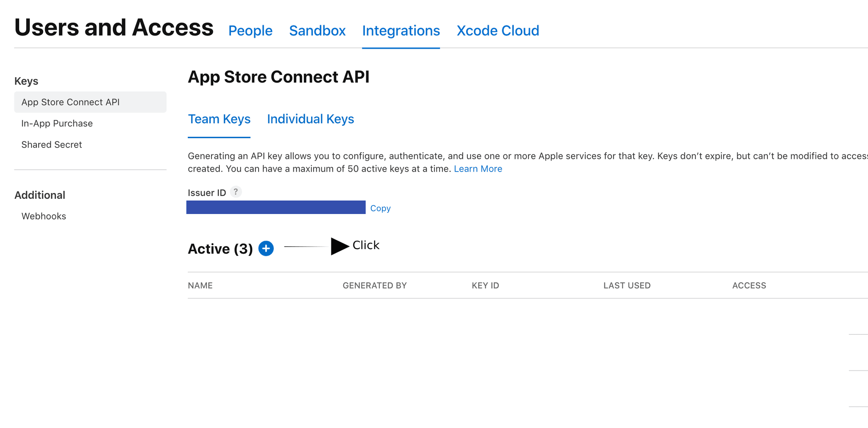Open the Xcode Cloud section
This screenshot has width=868, height=428.
pos(498,31)
